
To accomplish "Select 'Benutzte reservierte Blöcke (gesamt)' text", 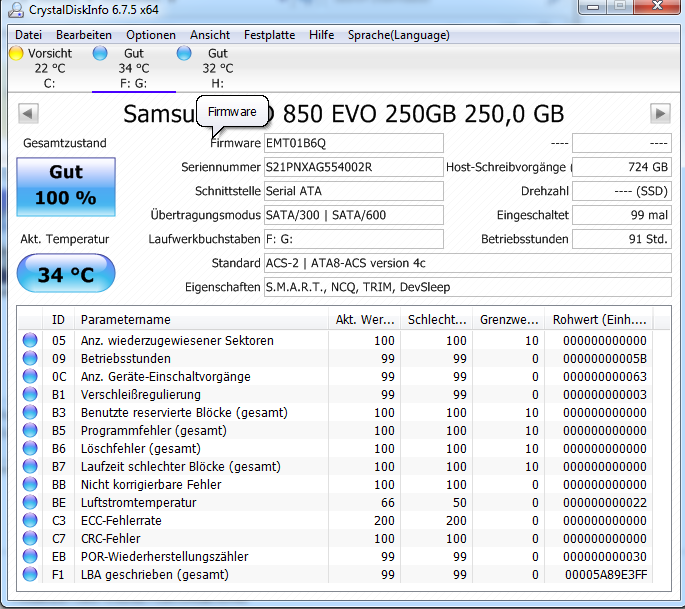I will tap(184, 412).
